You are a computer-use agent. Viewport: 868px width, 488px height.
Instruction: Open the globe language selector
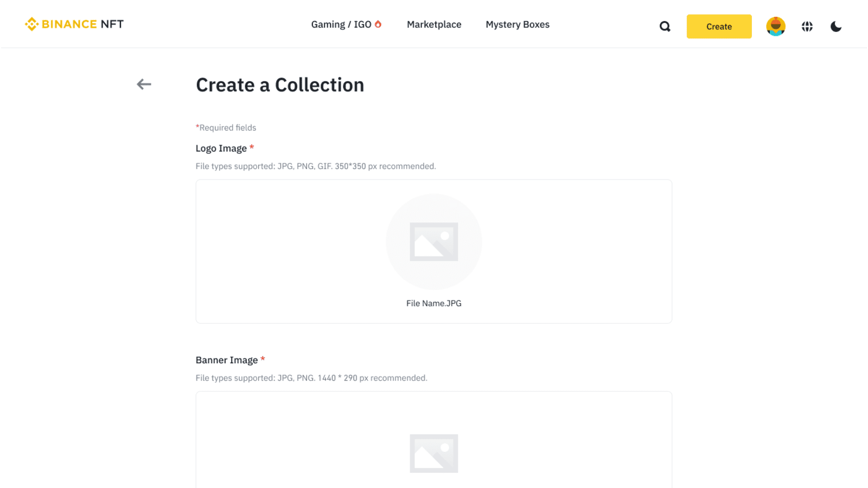point(807,26)
